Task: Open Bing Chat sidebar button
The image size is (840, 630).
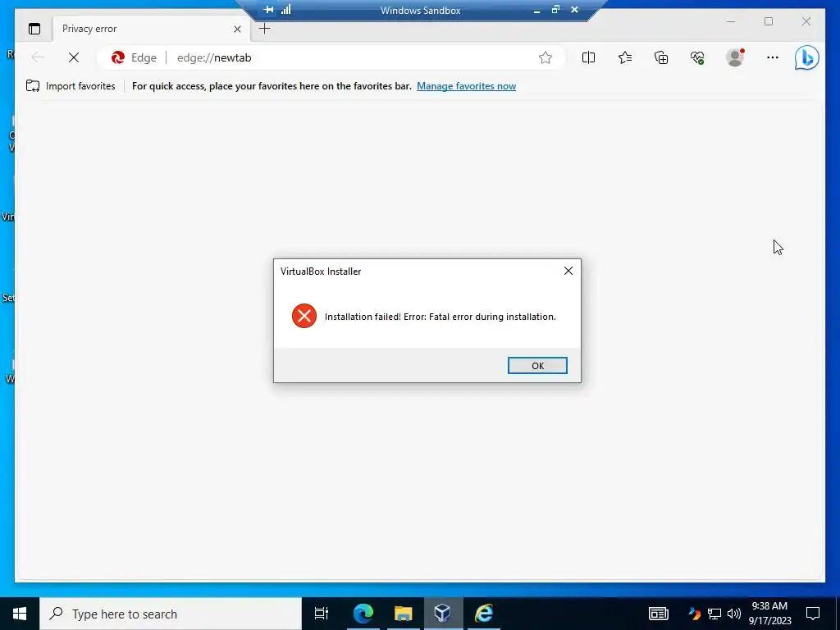Action: [x=807, y=57]
